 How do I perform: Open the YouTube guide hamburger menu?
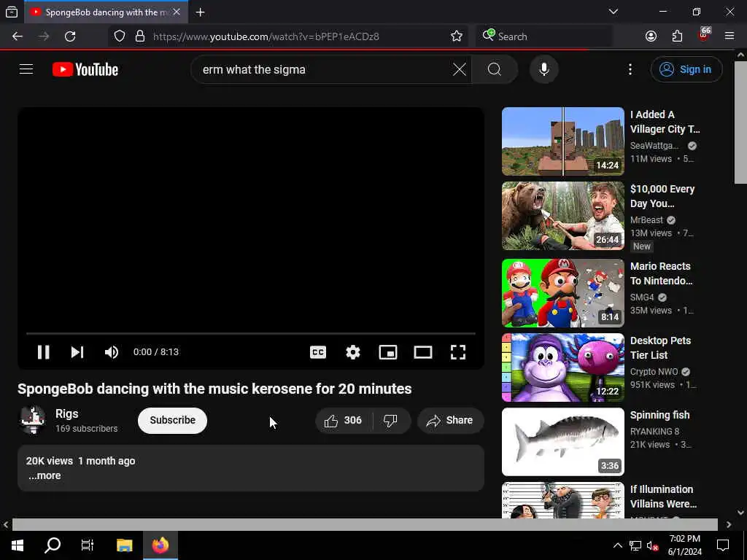pyautogui.click(x=26, y=69)
